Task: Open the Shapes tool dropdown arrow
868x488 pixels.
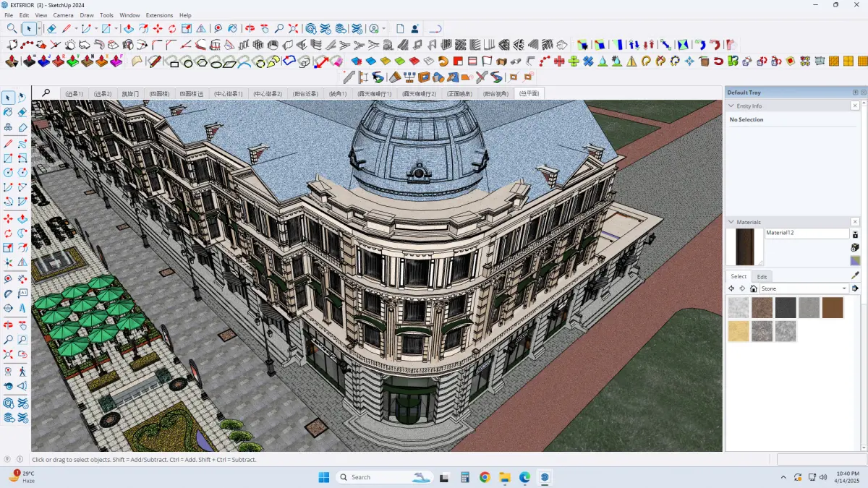Action: click(116, 29)
